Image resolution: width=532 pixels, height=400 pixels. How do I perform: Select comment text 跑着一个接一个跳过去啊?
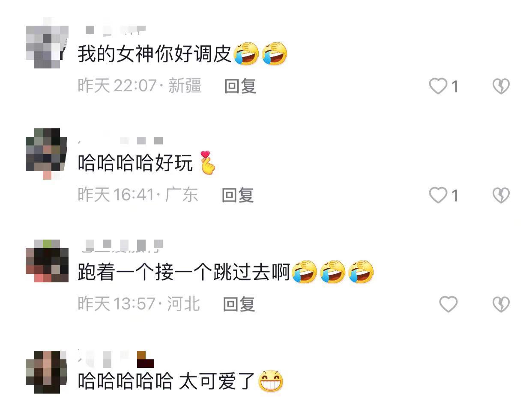[226, 273]
